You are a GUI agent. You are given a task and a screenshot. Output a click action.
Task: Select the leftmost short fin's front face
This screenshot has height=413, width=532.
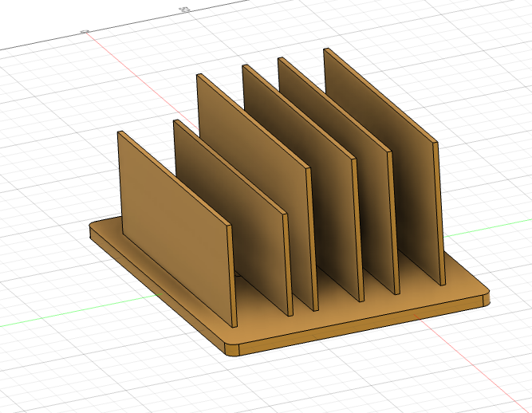coord(175,227)
